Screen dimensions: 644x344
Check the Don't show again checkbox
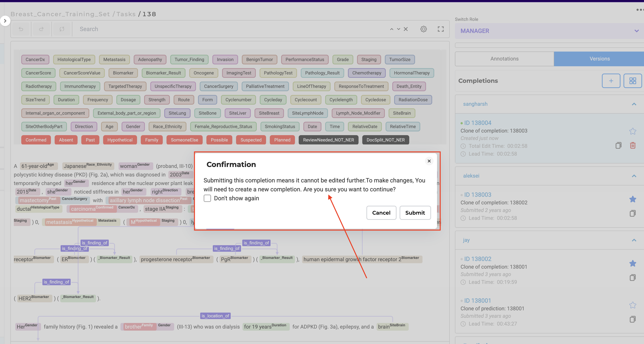click(x=207, y=198)
